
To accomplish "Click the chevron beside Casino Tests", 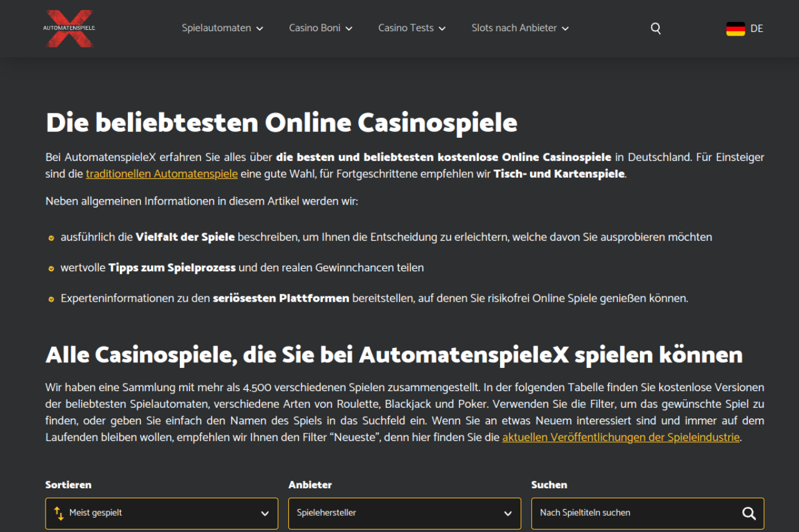I will click(442, 29).
